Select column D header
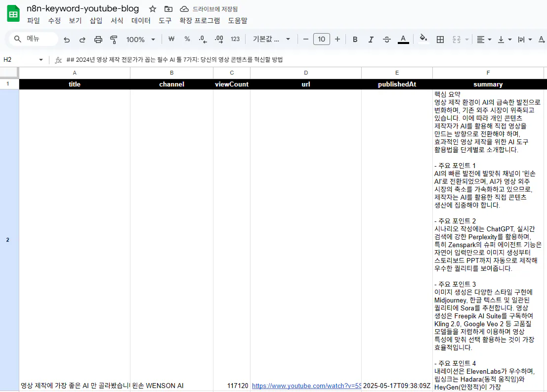Image resolution: width=547 pixels, height=392 pixels. tap(306, 73)
